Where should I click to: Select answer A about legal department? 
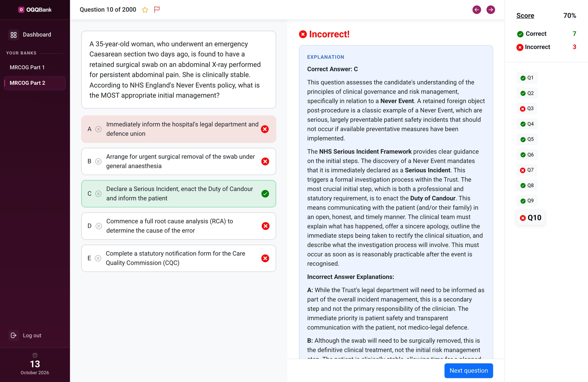tap(179, 129)
